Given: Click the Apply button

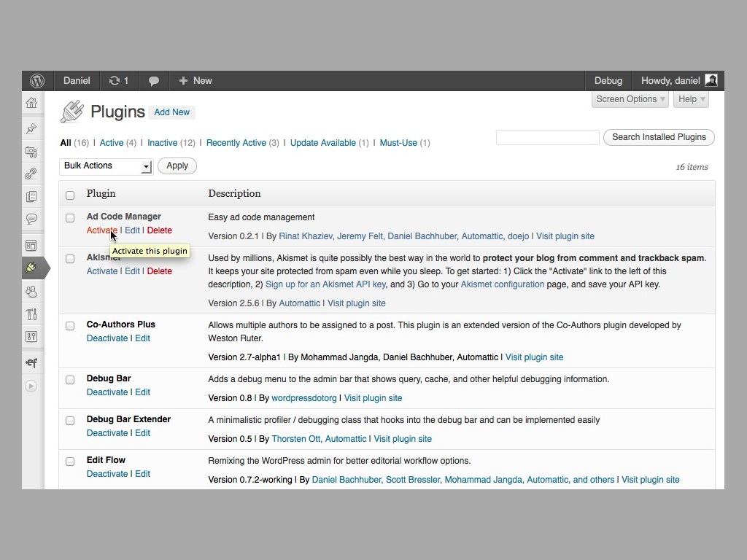Looking at the screenshot, I should (177, 166).
